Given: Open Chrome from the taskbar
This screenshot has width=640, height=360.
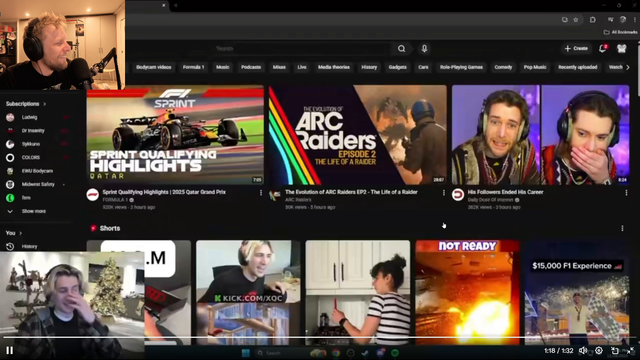Looking at the screenshot, I should click(x=336, y=353).
